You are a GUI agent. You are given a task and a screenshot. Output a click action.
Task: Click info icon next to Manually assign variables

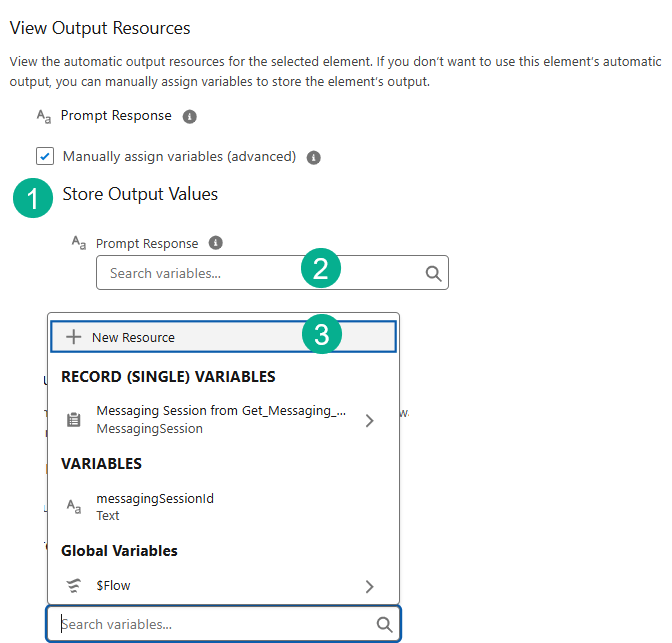click(313, 157)
